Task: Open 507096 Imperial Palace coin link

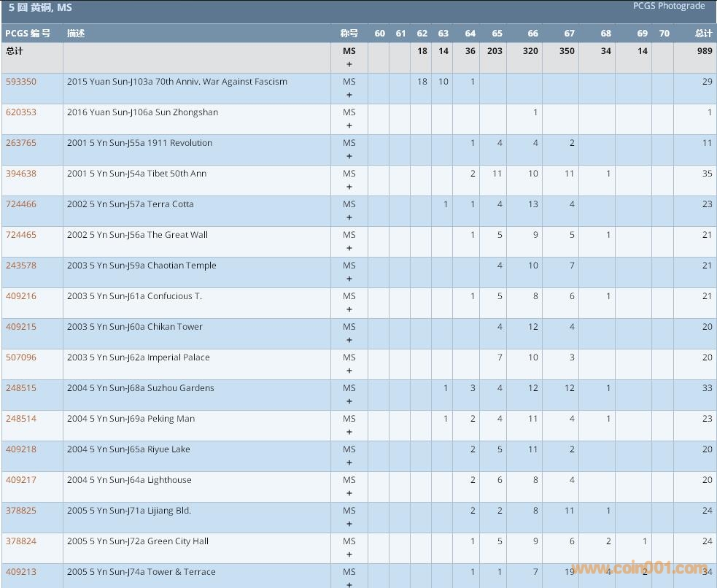Action: (x=20, y=357)
